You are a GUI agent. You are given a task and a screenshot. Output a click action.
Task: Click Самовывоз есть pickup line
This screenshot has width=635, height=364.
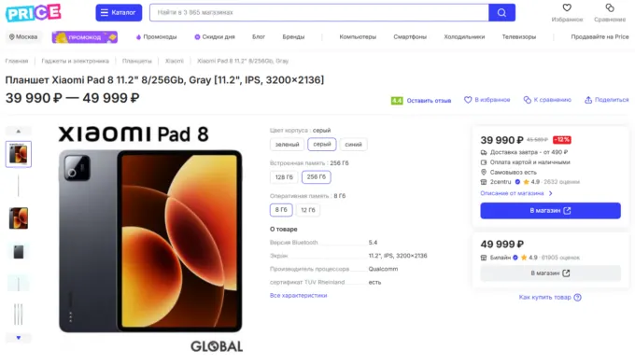[x=508, y=172]
